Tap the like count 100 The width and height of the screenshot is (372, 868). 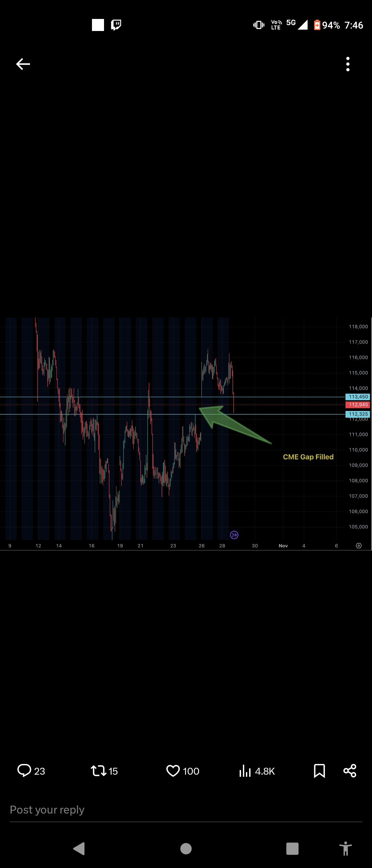pos(191,771)
